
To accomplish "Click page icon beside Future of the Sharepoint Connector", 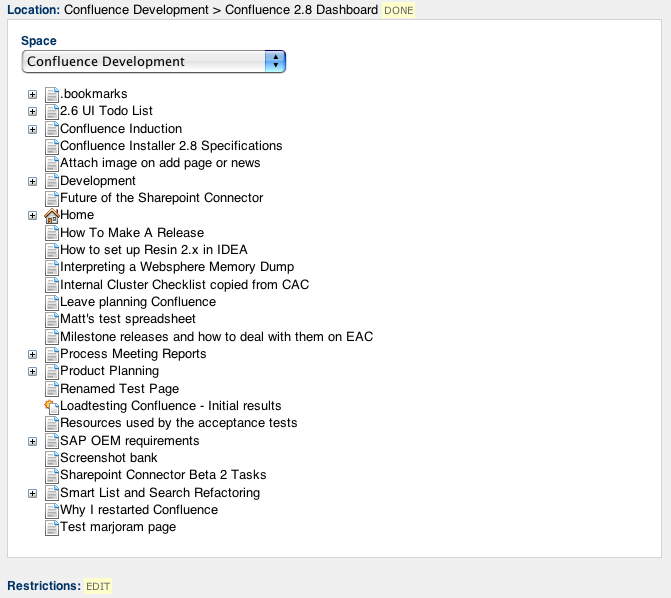I will point(52,199).
